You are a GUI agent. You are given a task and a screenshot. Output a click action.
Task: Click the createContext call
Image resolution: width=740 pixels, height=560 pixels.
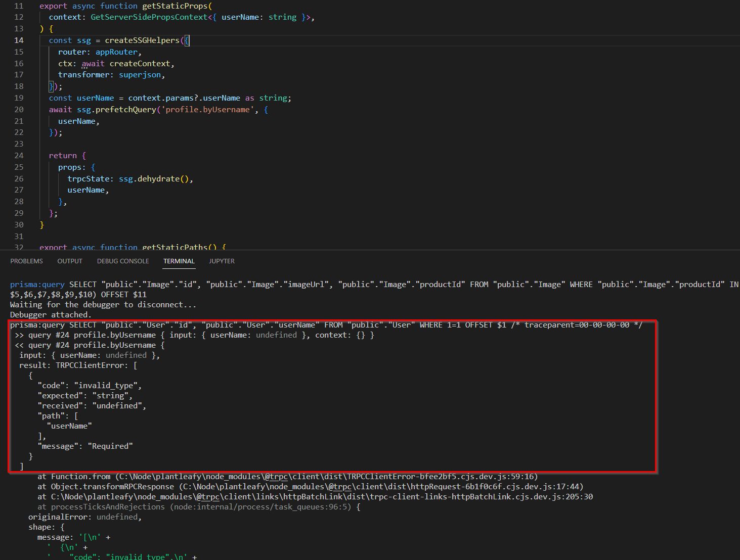[x=140, y=64]
